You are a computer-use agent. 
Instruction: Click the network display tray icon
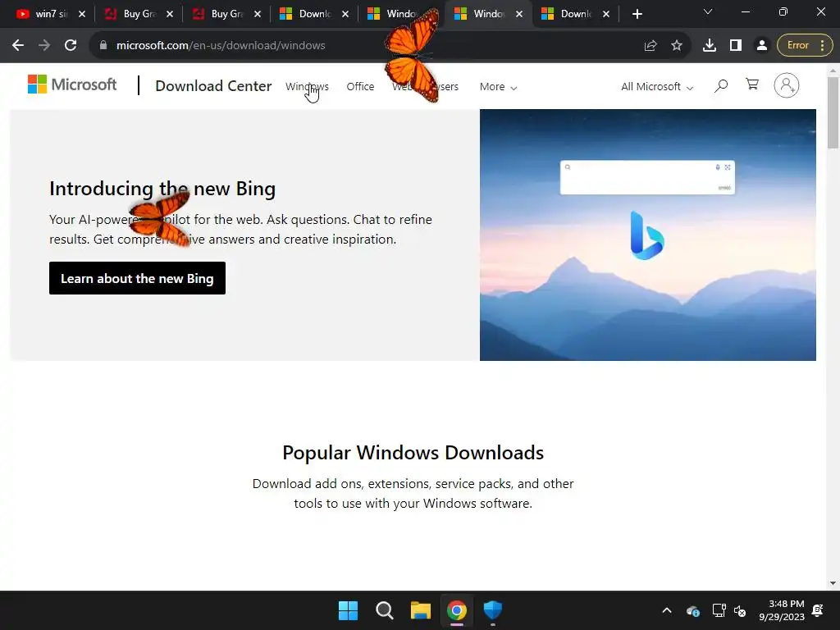coord(719,610)
